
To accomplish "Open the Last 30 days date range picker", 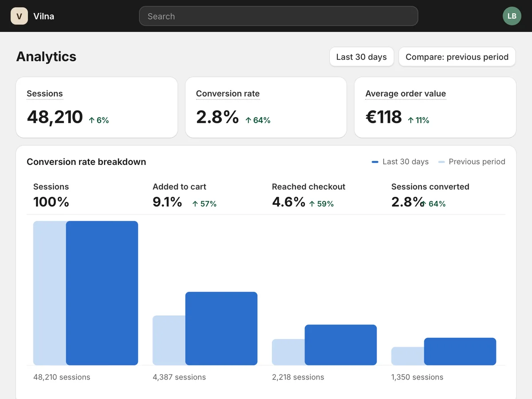I will point(361,57).
